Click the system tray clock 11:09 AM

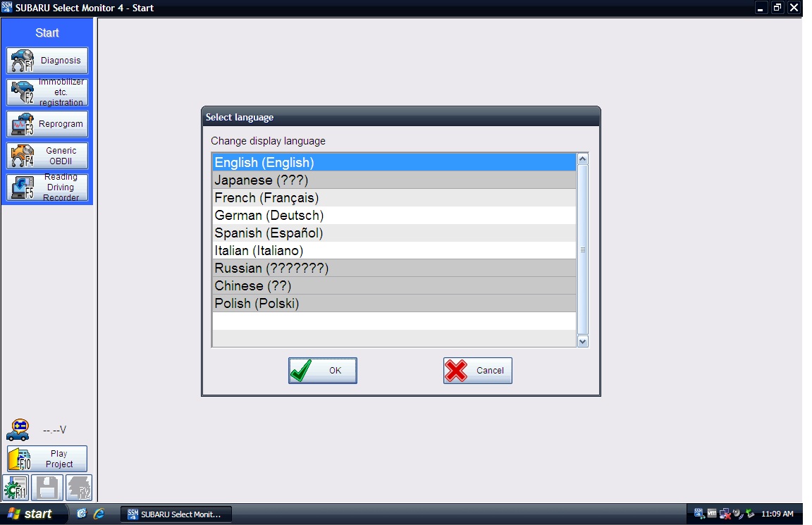coord(777,514)
